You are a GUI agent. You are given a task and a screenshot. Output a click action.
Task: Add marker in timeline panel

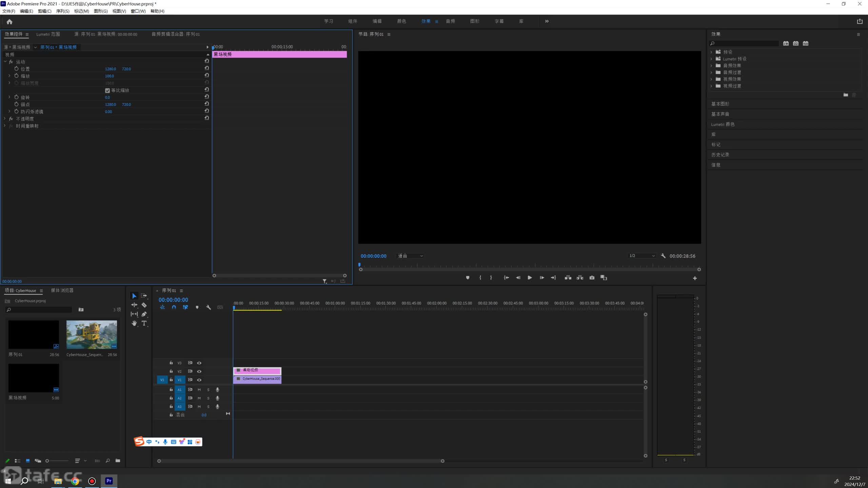point(197,307)
